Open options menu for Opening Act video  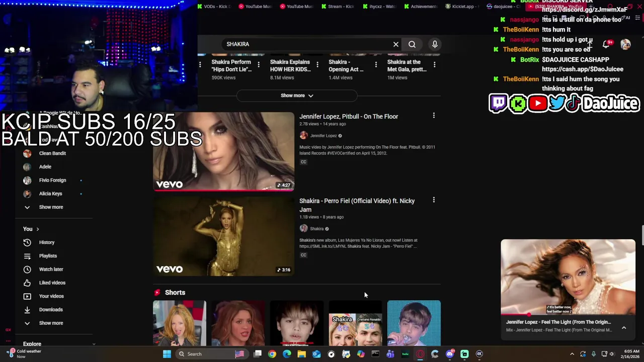click(376, 64)
